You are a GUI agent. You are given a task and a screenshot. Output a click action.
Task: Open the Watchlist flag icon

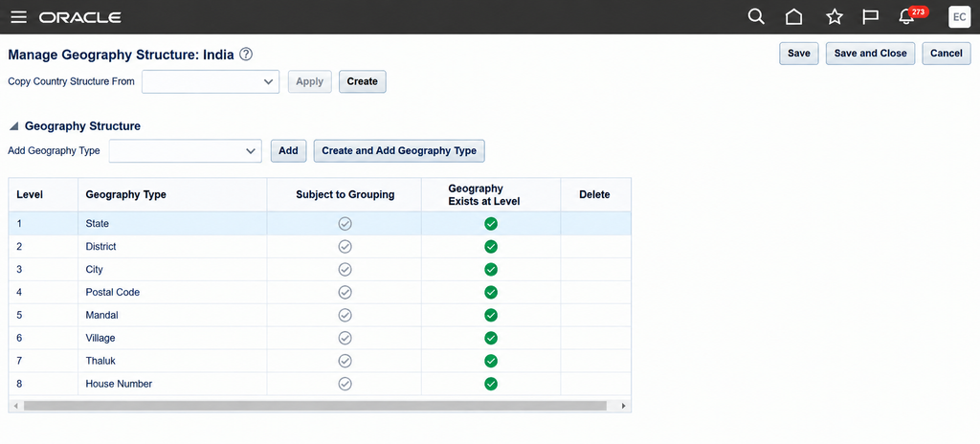click(871, 17)
